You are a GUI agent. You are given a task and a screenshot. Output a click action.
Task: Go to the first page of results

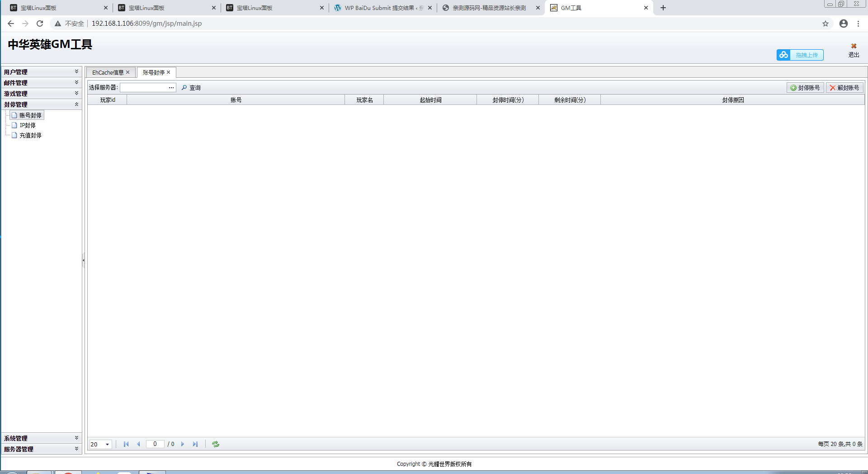(x=126, y=444)
